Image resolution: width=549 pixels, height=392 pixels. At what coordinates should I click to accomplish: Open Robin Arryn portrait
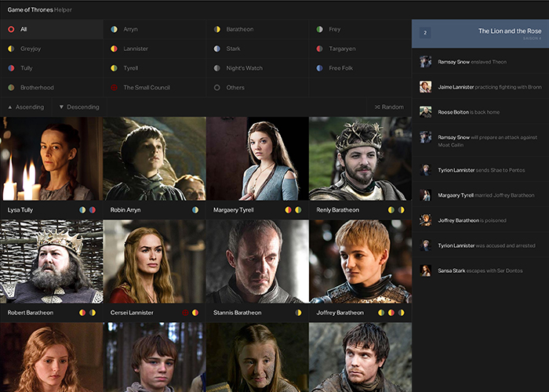click(155, 158)
